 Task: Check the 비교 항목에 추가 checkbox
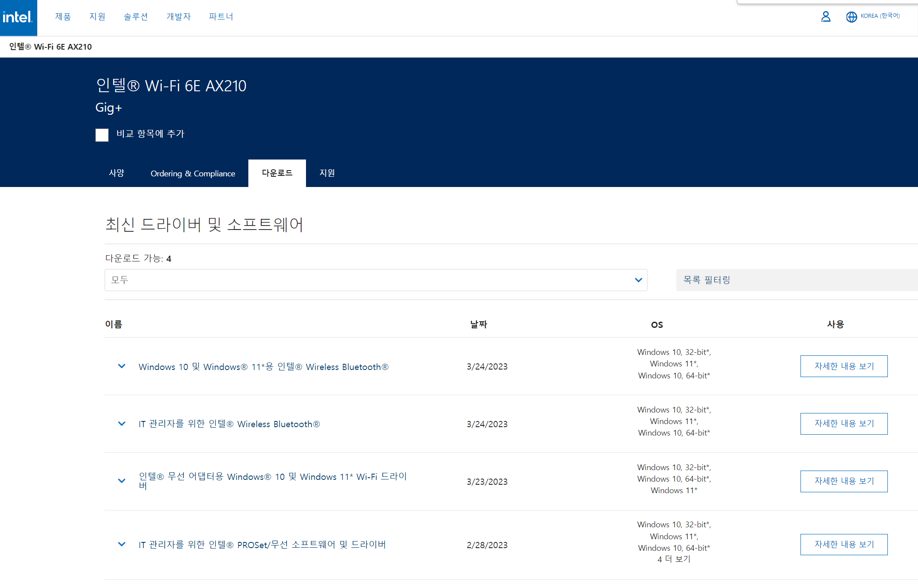(x=102, y=135)
